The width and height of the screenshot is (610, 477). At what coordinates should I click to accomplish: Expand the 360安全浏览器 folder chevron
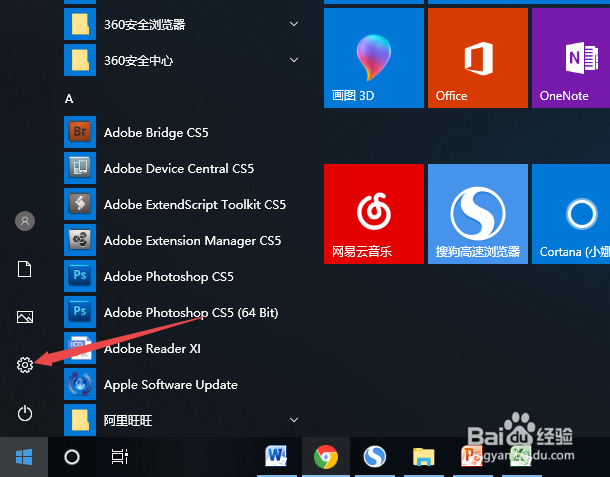[x=294, y=24]
